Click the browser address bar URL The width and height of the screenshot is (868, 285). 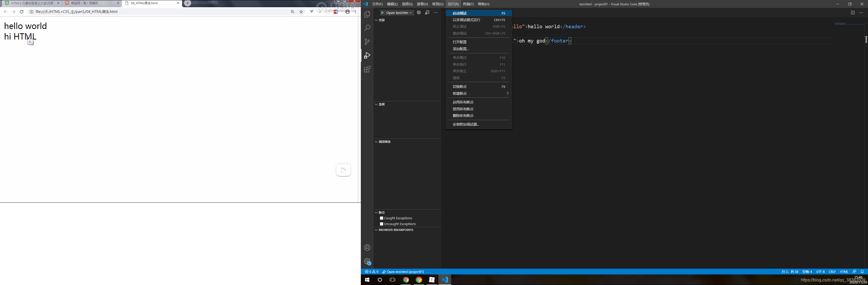pos(77,12)
